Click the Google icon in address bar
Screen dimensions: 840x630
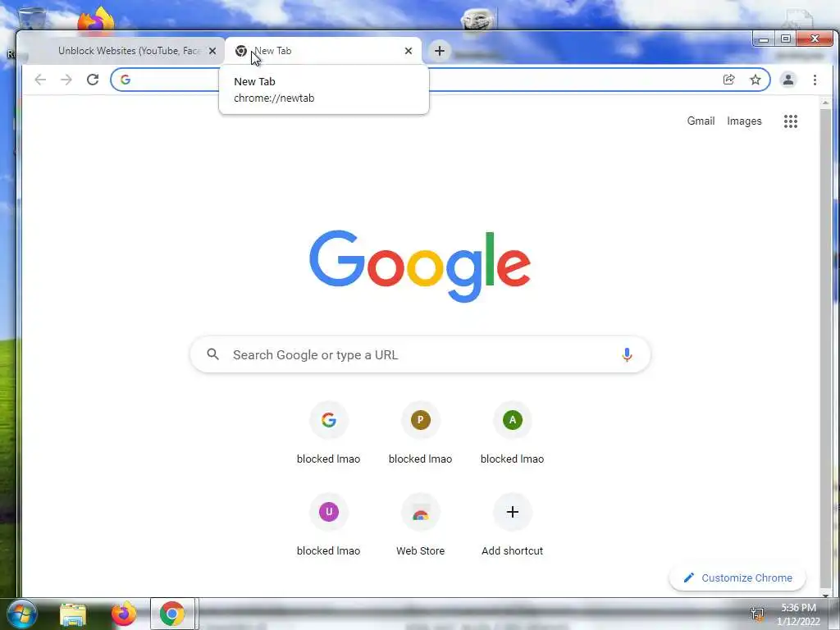click(126, 80)
